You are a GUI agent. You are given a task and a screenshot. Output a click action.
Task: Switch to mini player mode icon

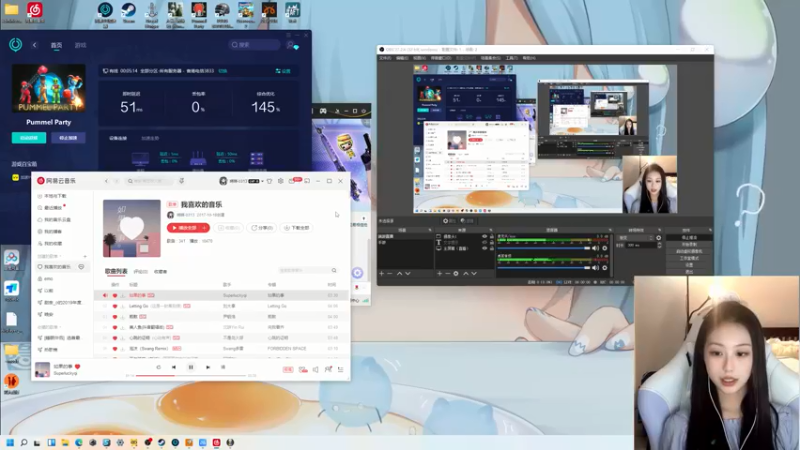[307, 181]
